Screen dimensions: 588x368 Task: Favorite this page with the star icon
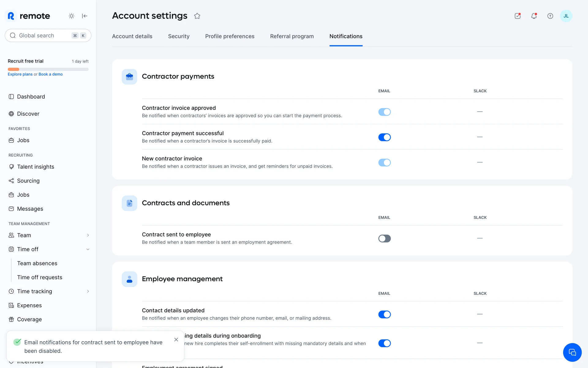coord(197,16)
